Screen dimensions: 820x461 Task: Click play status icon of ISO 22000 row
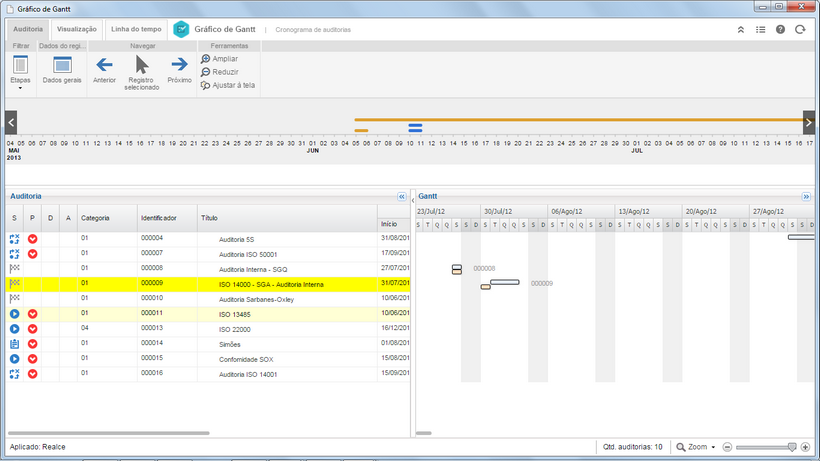pyautogui.click(x=14, y=329)
